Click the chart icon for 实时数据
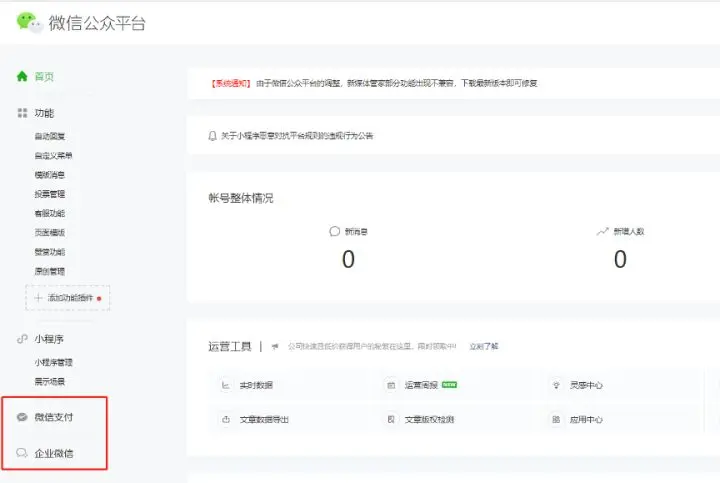This screenshot has height=483, width=720. [x=225, y=385]
